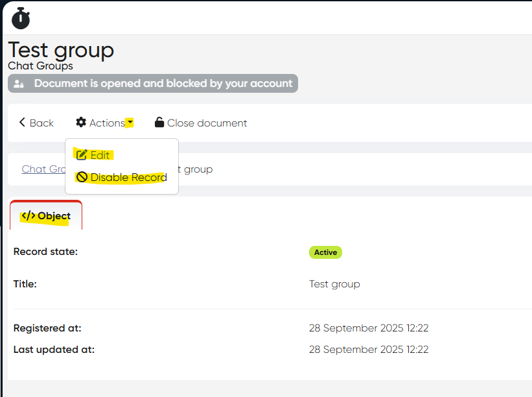532x397 pixels.
Task: Click the user lock icon in the banner
Action: click(19, 84)
